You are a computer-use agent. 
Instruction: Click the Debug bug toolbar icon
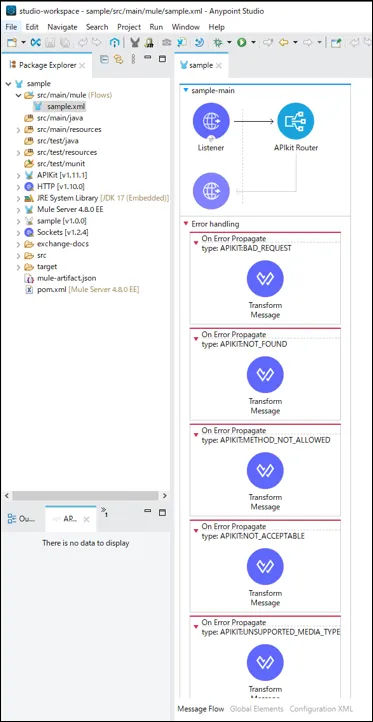(x=218, y=42)
